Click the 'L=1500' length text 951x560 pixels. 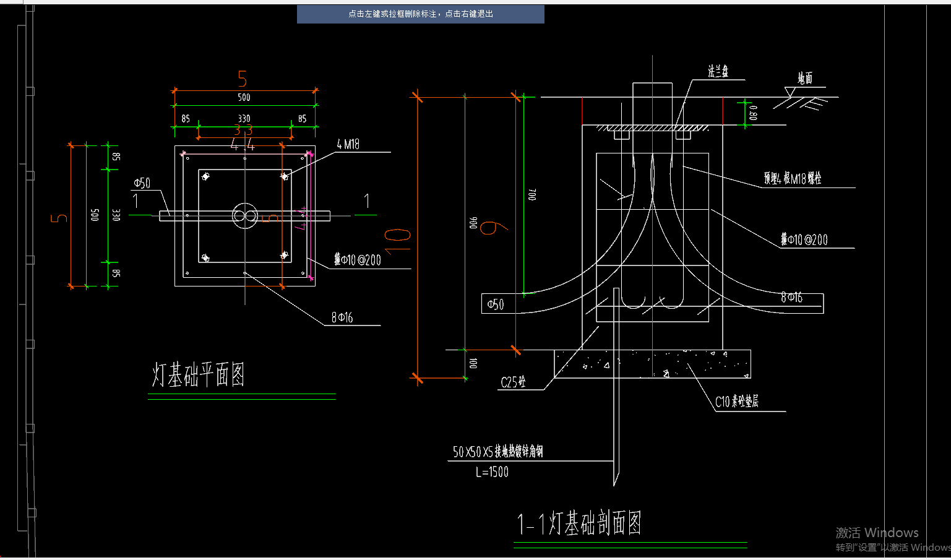pos(493,472)
